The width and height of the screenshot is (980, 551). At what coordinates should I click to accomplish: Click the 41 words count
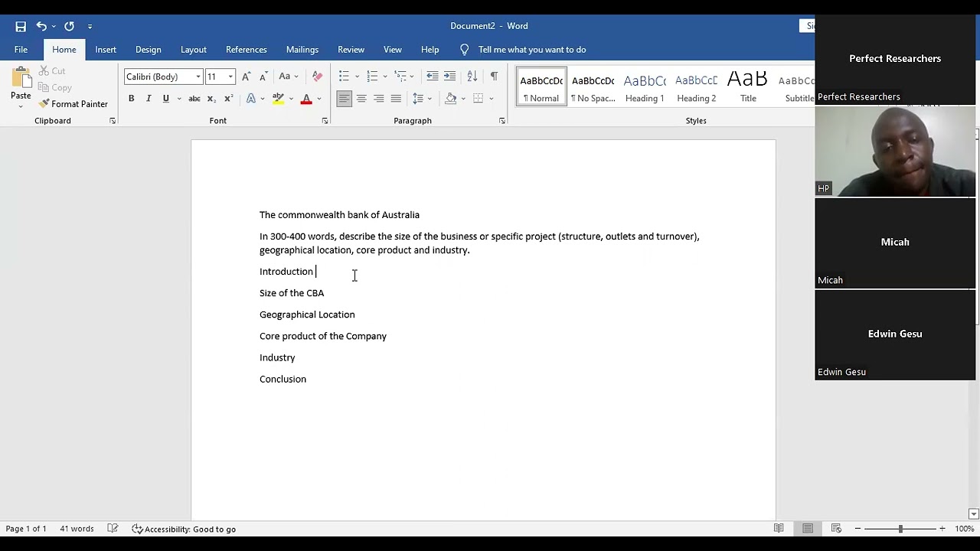77,529
